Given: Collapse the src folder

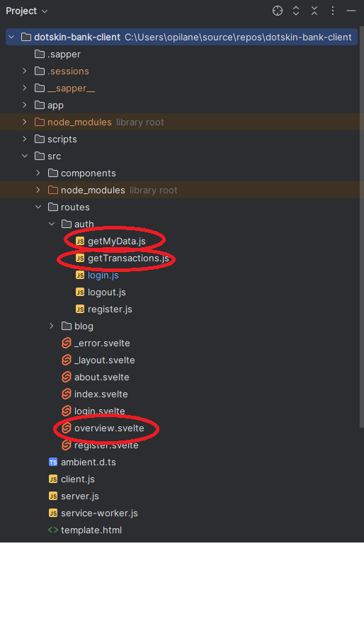Looking at the screenshot, I should click(x=25, y=156).
